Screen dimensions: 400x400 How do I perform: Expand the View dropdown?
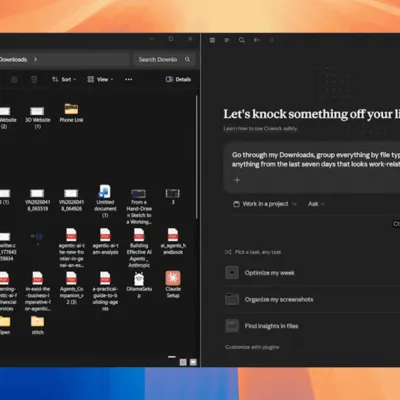(100, 79)
